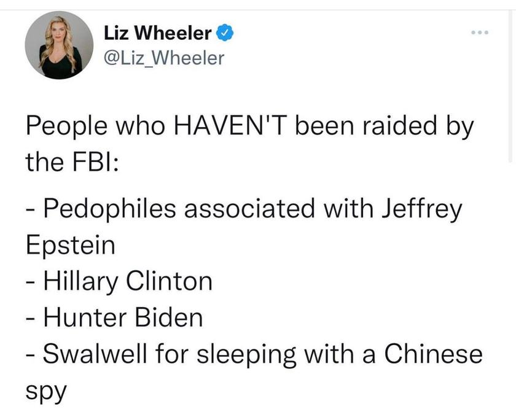Screen dimensions: 516x420
Task: Click the word "Pedophiles" in the list
Action: point(109,209)
